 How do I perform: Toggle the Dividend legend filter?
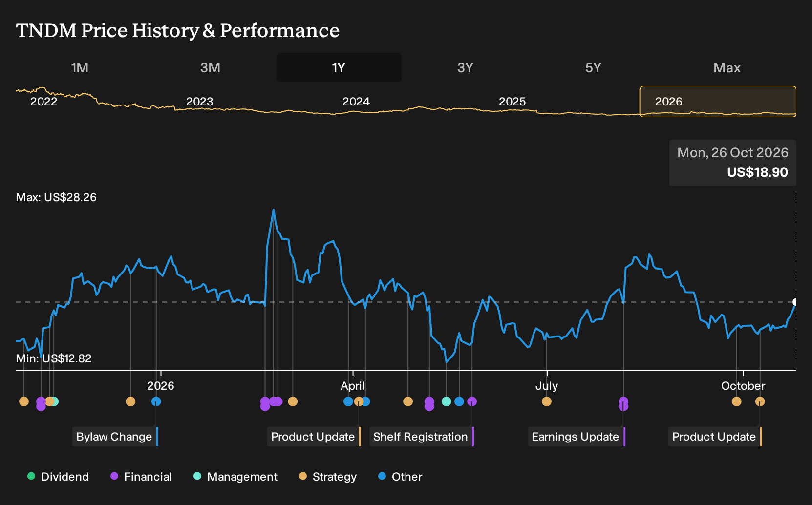pos(58,477)
